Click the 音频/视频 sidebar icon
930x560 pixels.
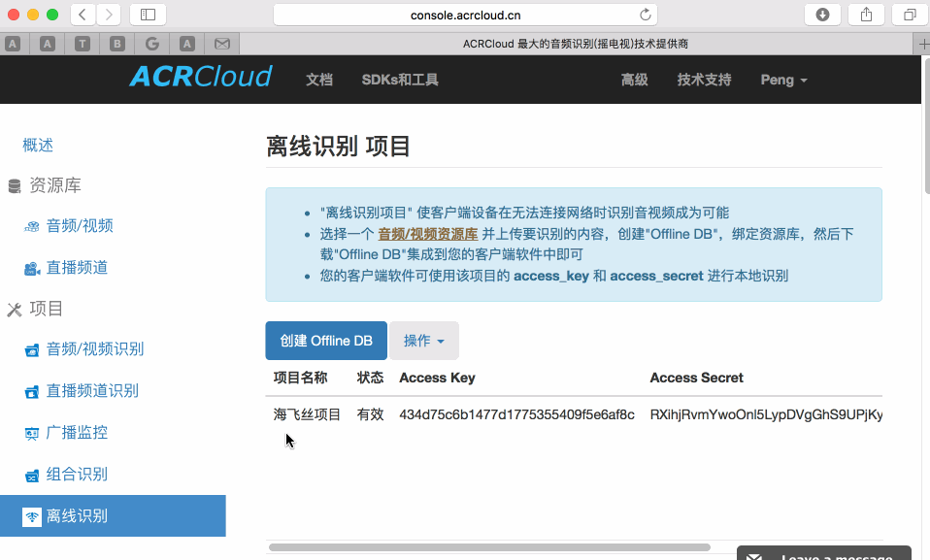[31, 226]
